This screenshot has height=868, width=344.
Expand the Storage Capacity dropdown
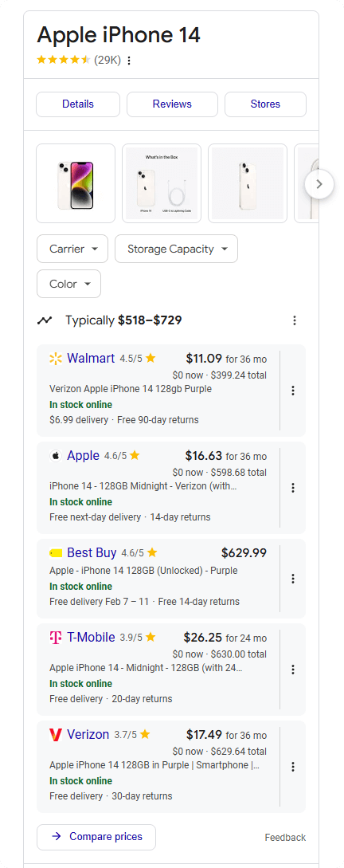(x=177, y=249)
